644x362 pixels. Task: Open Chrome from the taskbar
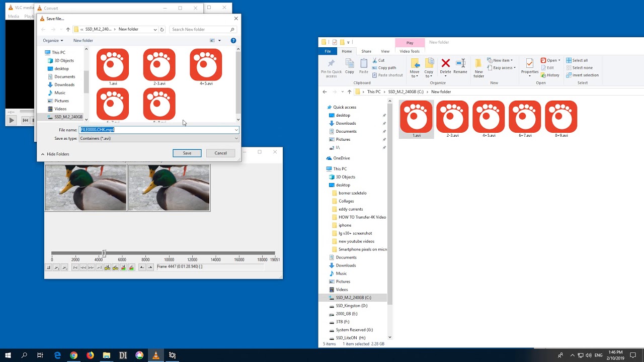(73, 355)
